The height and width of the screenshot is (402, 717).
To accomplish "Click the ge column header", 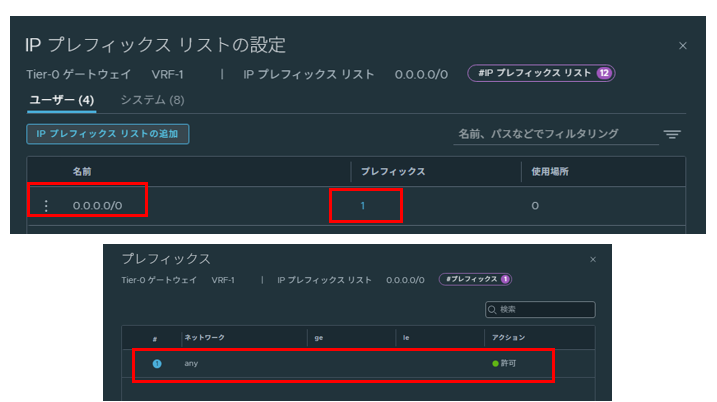I will coord(319,338).
